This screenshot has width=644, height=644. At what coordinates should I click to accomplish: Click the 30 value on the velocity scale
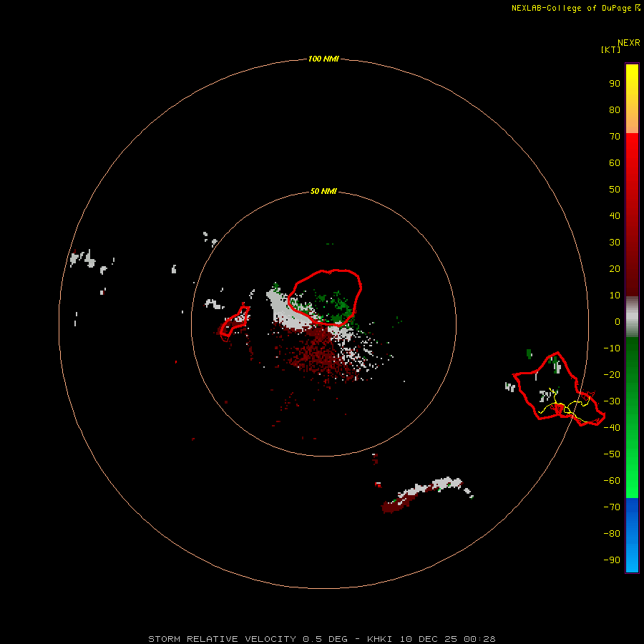(615, 243)
